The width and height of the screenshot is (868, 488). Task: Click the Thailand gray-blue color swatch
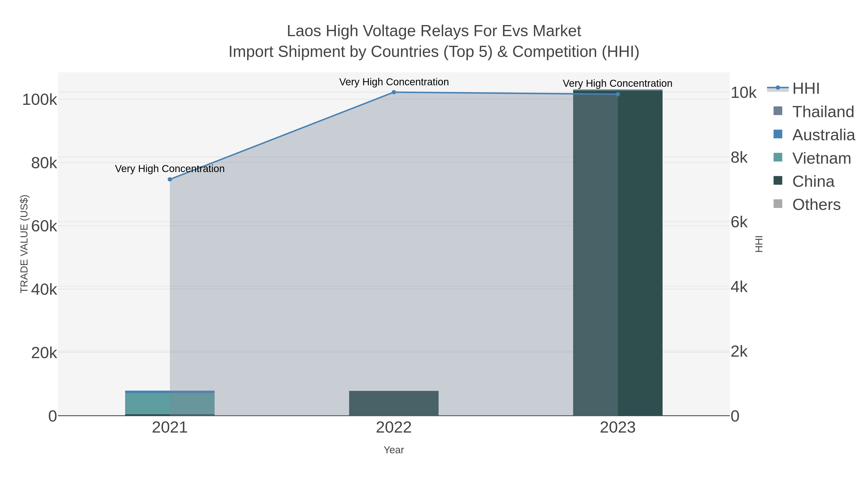pos(778,111)
